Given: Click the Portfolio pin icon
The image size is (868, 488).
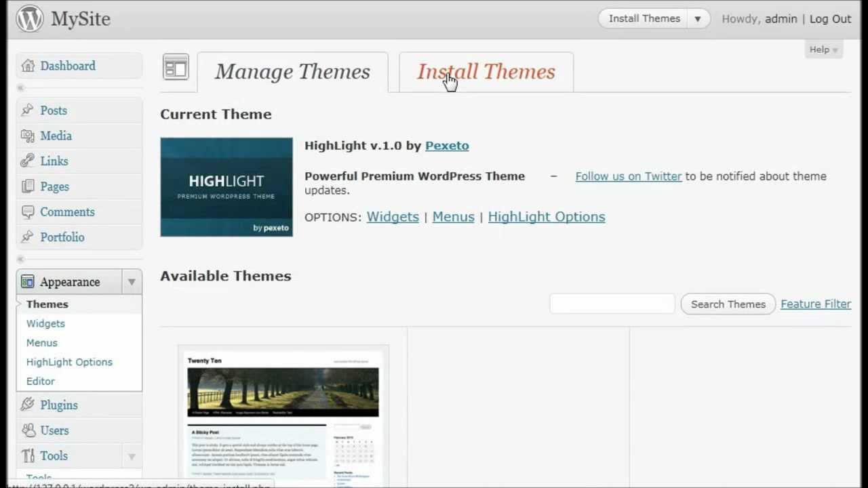Looking at the screenshot, I should tap(27, 237).
